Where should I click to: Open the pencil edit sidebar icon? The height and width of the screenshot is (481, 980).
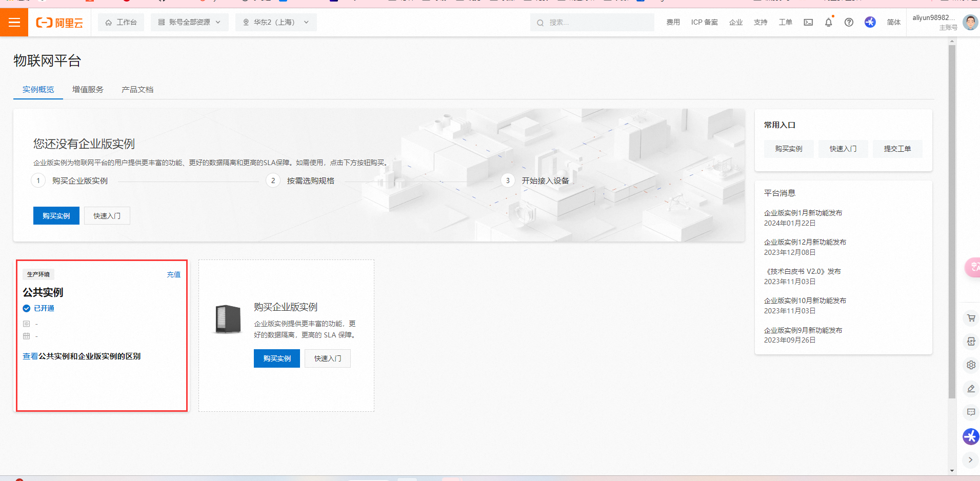[971, 389]
